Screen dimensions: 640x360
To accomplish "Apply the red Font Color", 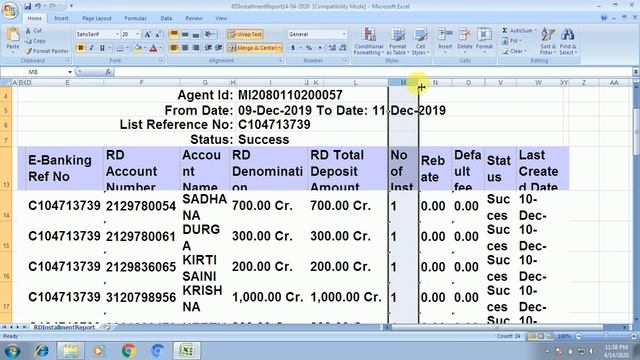I will coord(153,48).
